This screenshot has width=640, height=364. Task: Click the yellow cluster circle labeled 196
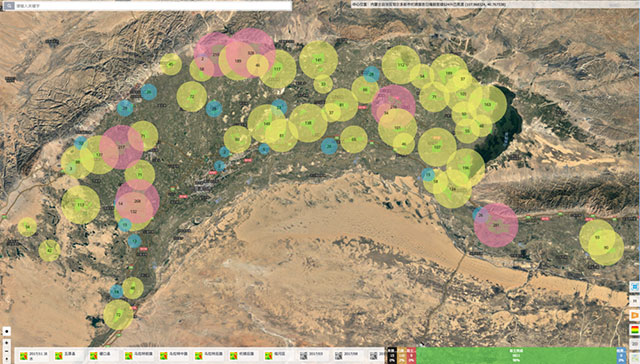[466, 168]
